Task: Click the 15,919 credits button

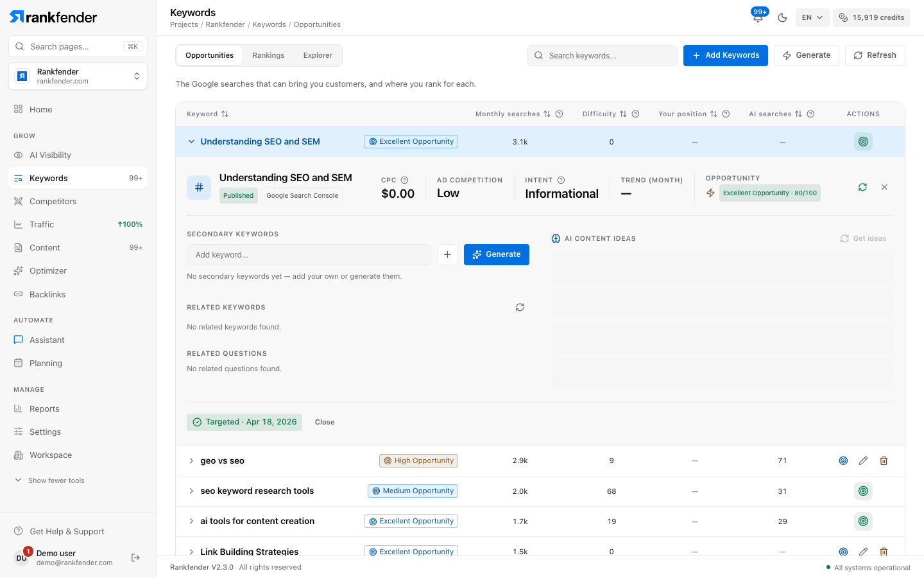Action: [x=871, y=17]
